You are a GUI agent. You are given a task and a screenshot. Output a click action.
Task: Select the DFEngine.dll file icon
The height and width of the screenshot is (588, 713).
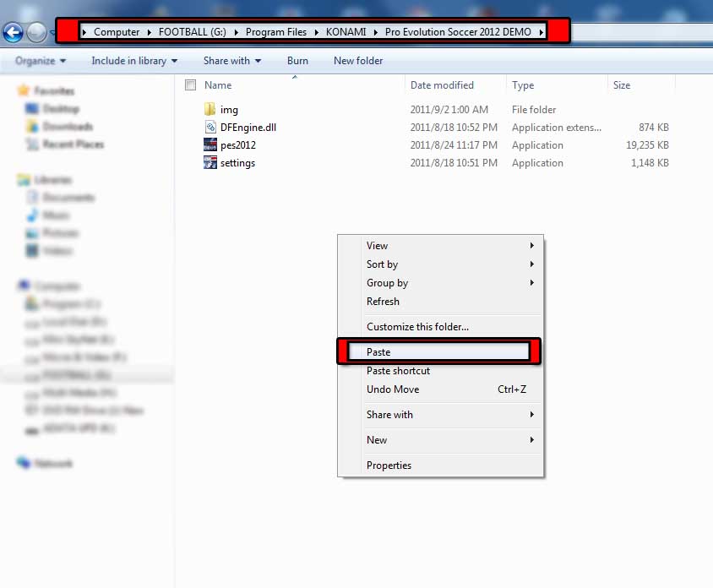(210, 128)
